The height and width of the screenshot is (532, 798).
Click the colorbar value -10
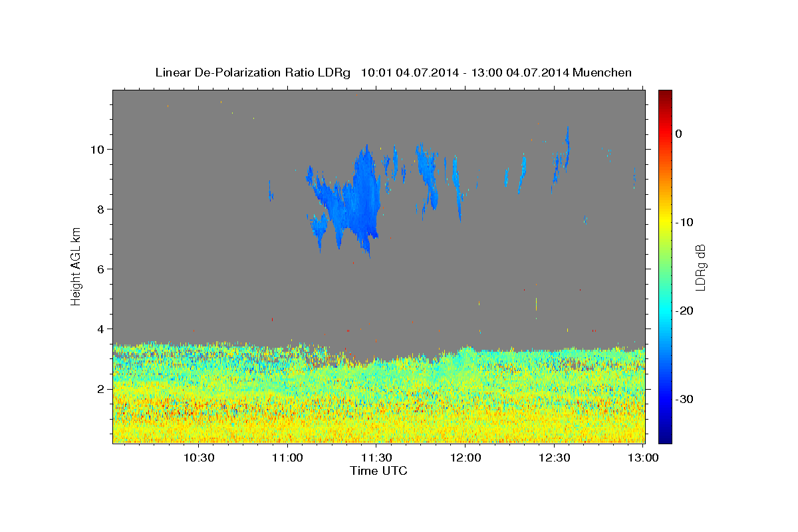(684, 222)
